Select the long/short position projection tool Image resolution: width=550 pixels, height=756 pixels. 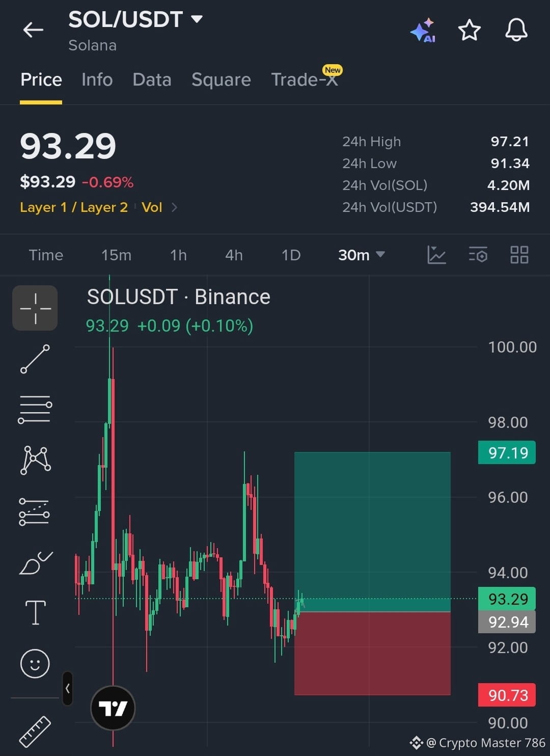[x=34, y=511]
